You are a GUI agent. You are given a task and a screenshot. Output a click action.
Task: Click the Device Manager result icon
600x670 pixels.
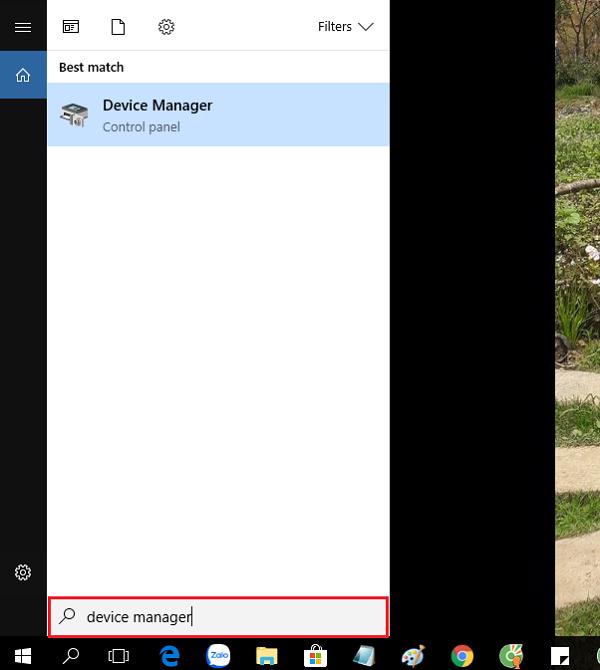click(75, 115)
